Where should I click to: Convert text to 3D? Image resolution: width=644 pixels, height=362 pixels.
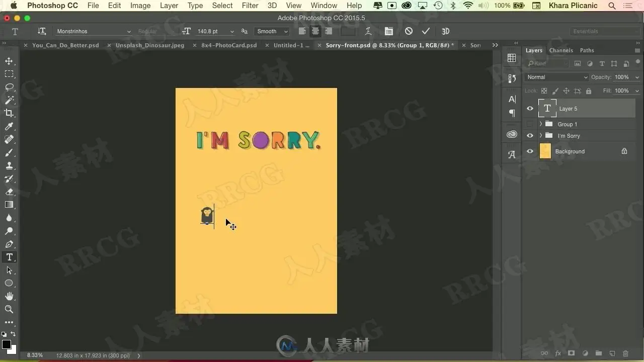[x=445, y=31]
